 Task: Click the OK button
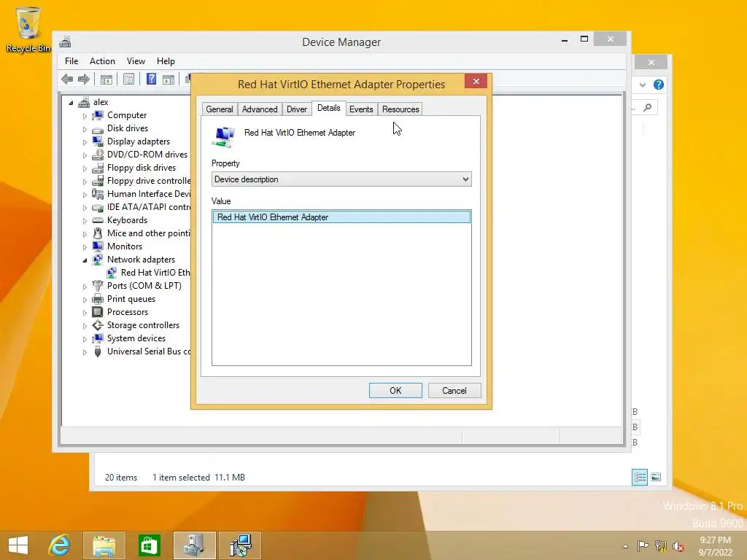[395, 391]
